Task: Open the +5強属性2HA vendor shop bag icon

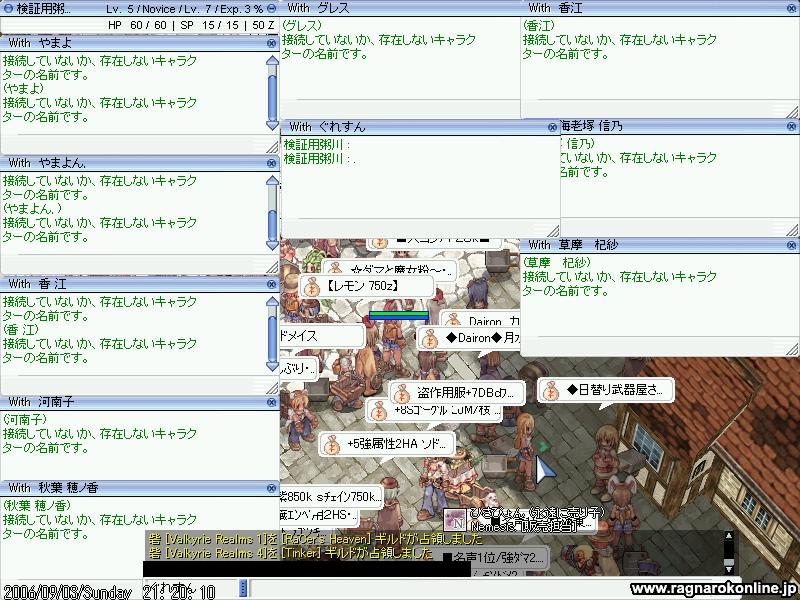Action: [x=332, y=445]
